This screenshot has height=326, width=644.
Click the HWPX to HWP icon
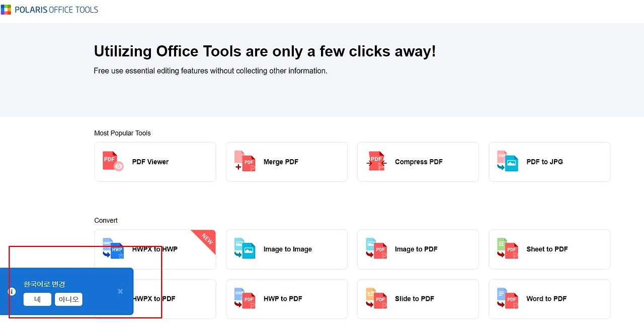click(x=113, y=248)
